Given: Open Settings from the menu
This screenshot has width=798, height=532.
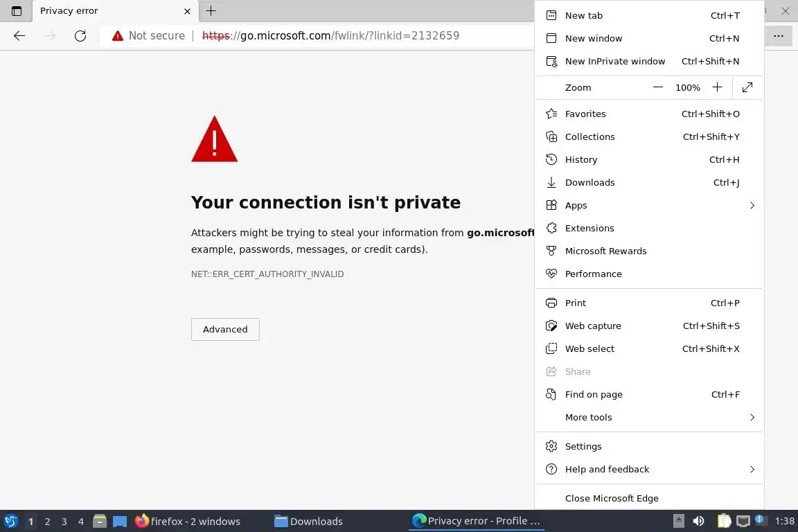Looking at the screenshot, I should point(583,446).
